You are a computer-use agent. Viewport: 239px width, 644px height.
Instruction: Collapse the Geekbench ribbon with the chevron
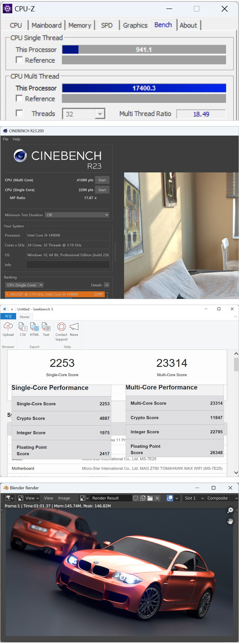(235, 317)
